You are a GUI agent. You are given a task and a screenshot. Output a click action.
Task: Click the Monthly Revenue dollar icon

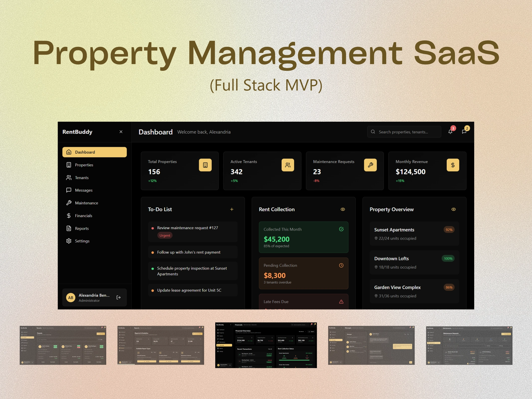(x=453, y=165)
